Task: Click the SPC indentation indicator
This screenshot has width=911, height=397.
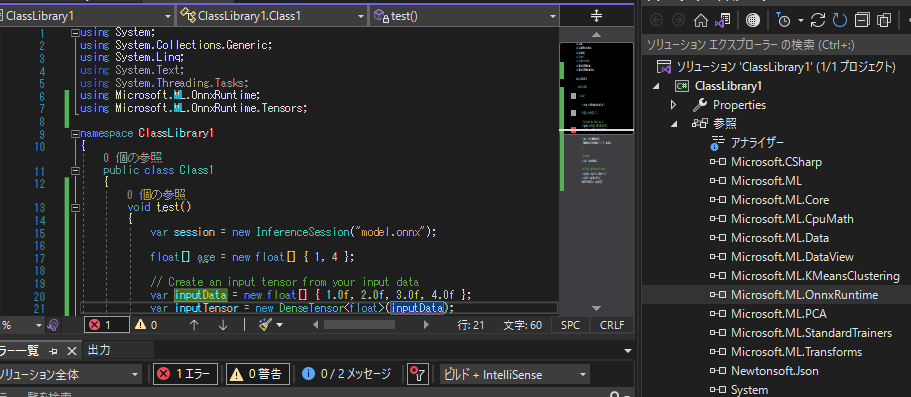Action: coord(571,325)
